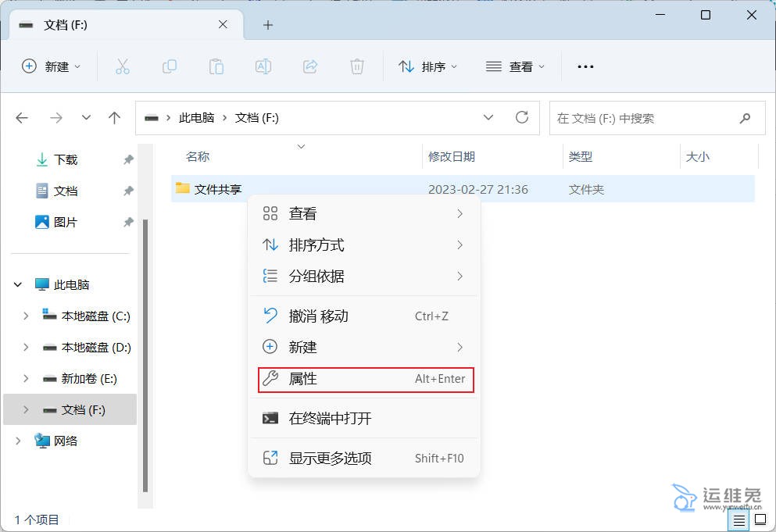Select the 文件共享 folder
Viewport: 776px width, 532px height.
(x=216, y=188)
